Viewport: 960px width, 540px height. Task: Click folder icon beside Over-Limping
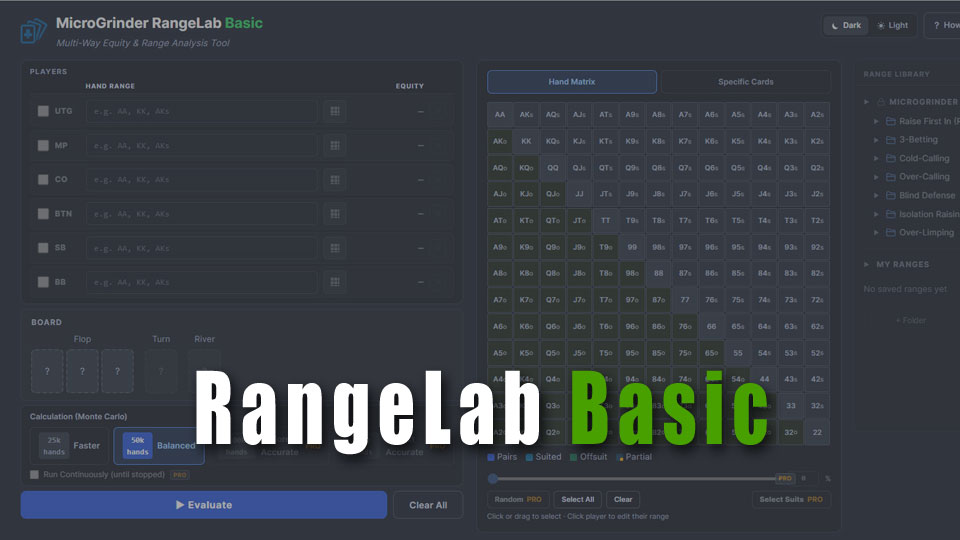(891, 233)
